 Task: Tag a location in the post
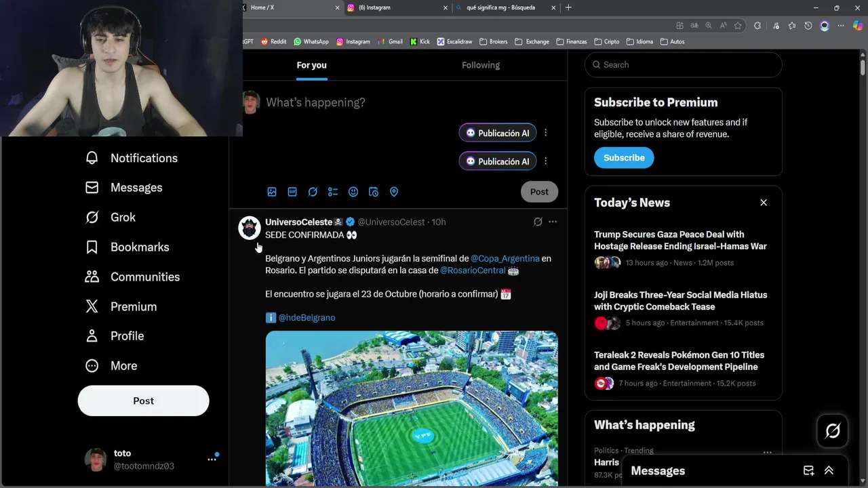click(394, 192)
